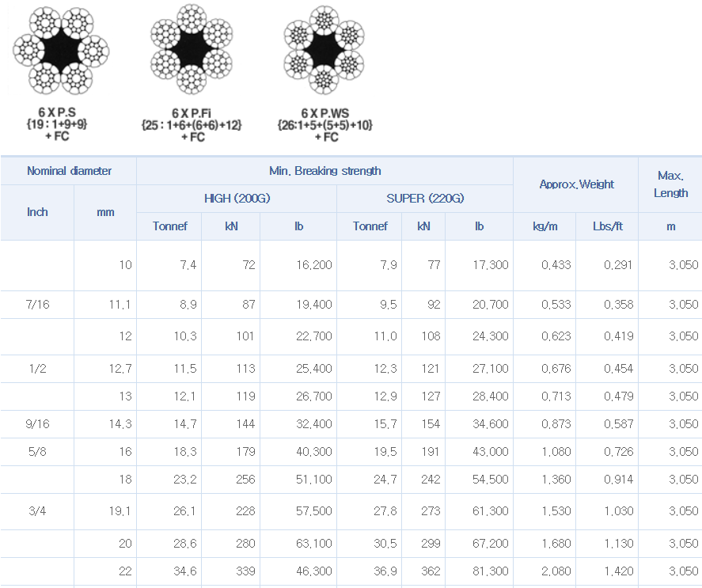Viewport: 702px width, 588px height.
Task: Click the 'HIGH (200G)' column header
Action: [x=237, y=199]
